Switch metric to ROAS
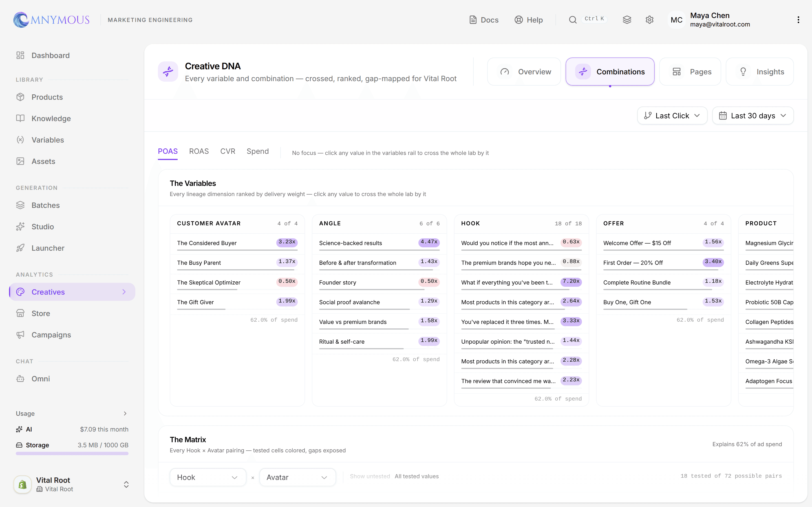This screenshot has height=507, width=812. [199, 151]
